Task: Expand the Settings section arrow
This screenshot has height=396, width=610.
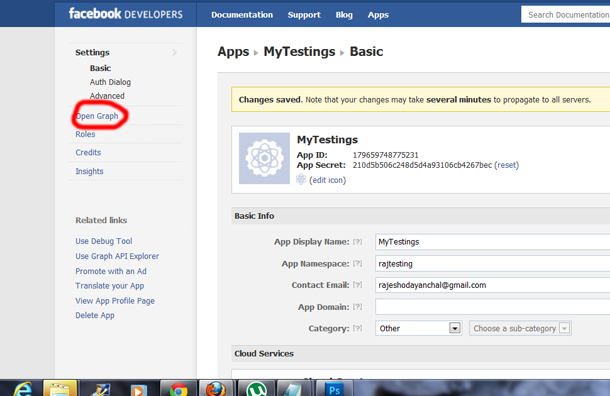Action: [175, 52]
